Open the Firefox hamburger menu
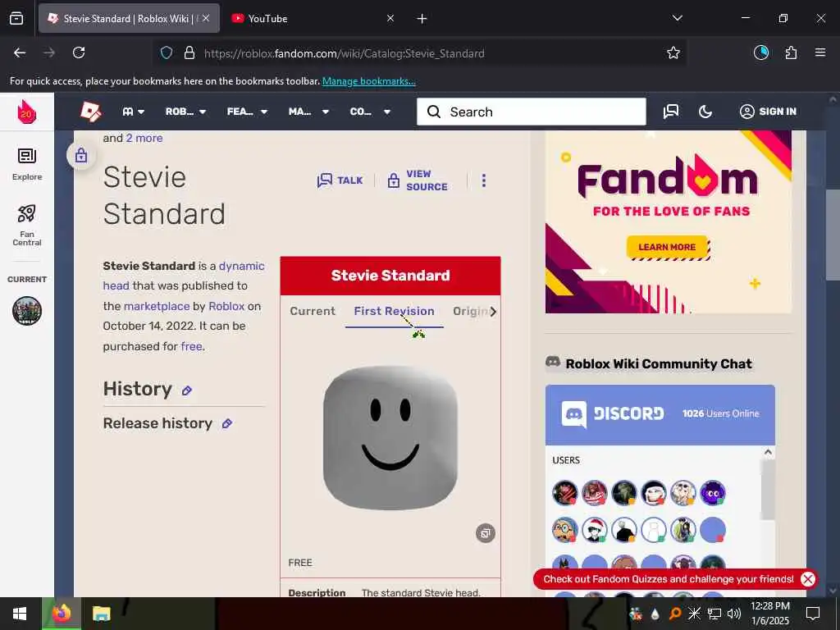 [x=820, y=52]
